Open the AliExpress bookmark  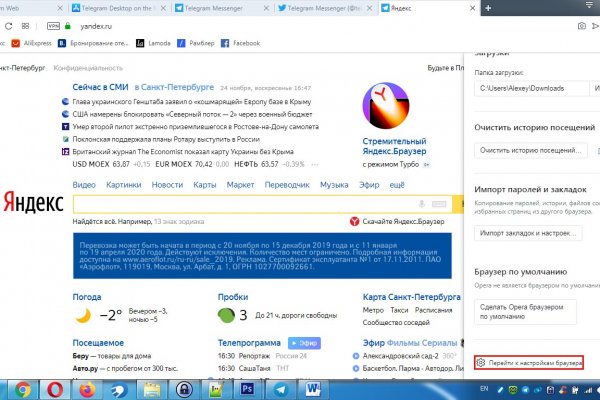tap(35, 43)
